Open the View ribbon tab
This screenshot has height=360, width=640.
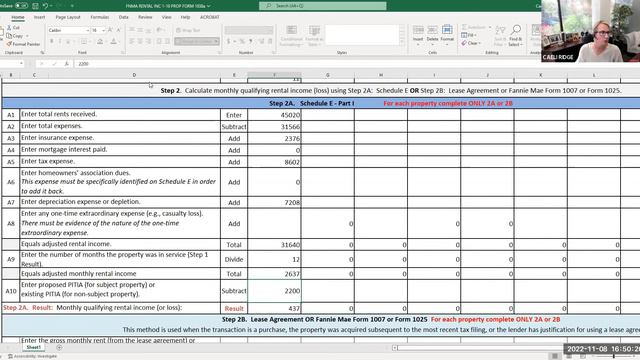tap(167, 17)
